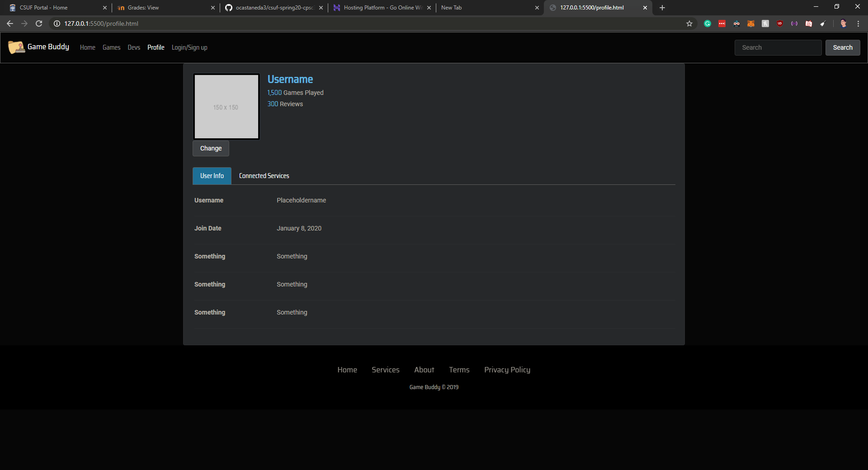Open the Chrome user profile avatar

[843, 23]
